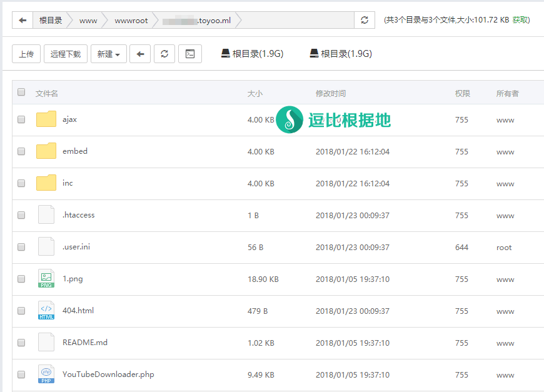
Task: Click the 1.png image file icon
Action: [46, 279]
